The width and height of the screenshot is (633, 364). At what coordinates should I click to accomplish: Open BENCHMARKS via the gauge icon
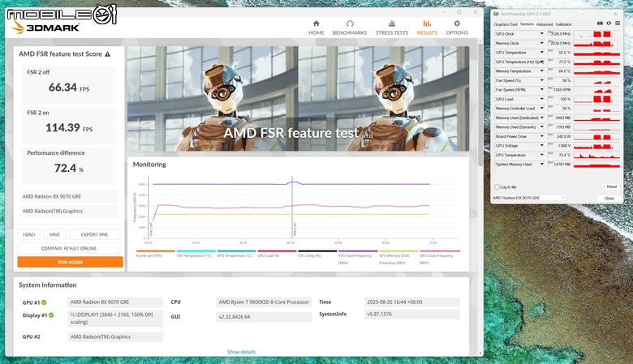pyautogui.click(x=350, y=24)
